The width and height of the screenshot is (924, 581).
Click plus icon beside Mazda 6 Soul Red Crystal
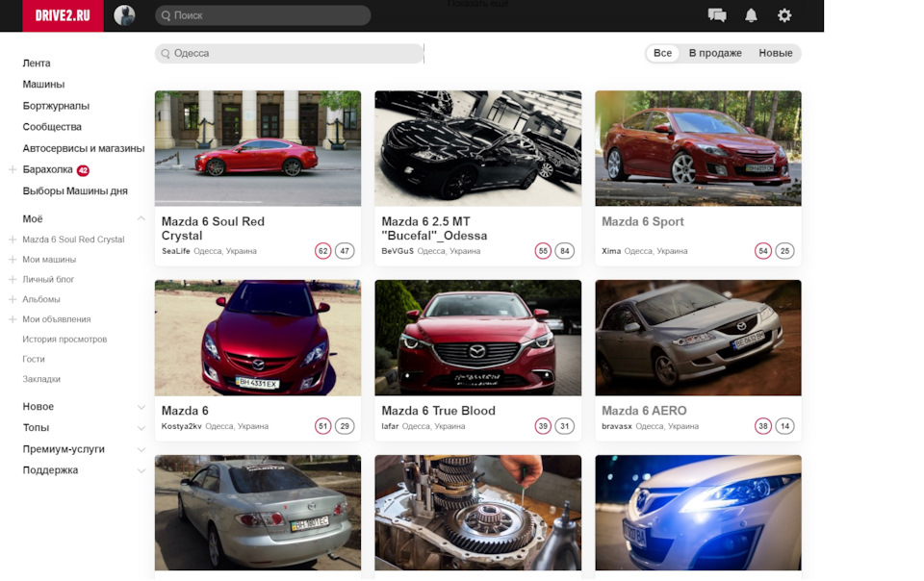click(13, 240)
